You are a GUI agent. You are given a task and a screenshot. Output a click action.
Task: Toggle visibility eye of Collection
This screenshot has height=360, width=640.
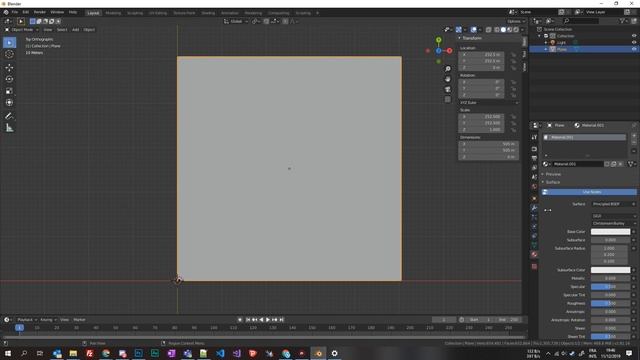click(x=634, y=36)
